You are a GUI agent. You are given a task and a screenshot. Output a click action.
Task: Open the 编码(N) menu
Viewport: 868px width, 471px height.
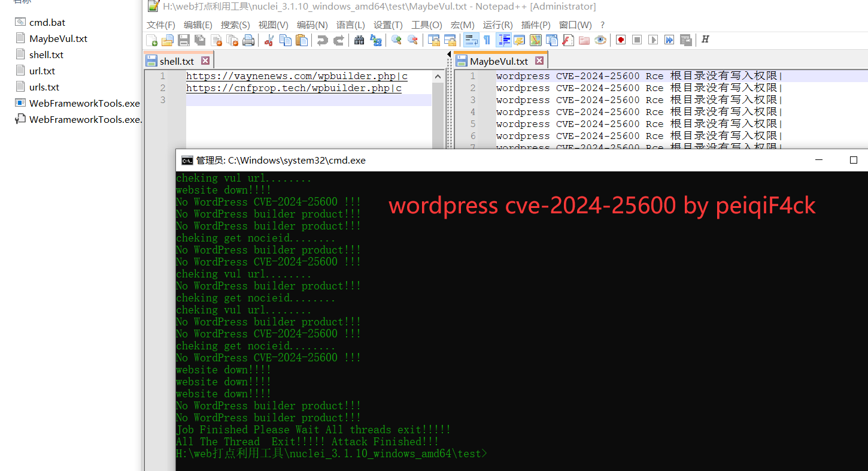(312, 25)
